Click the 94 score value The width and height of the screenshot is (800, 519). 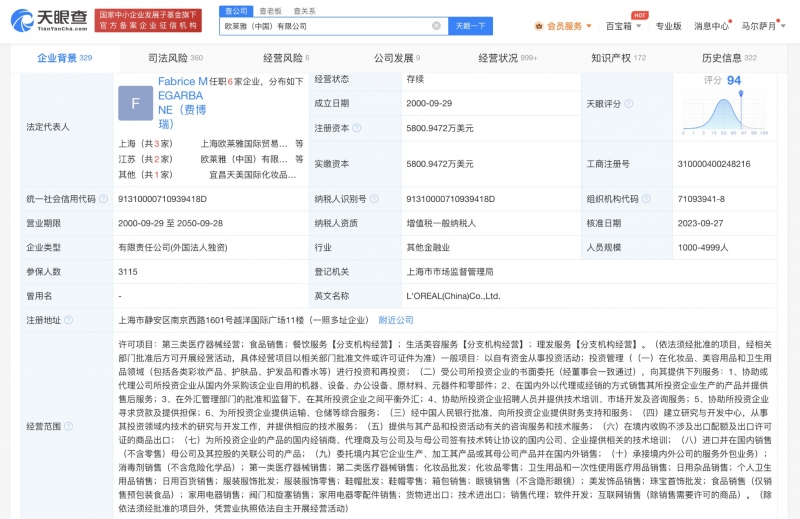coord(734,80)
